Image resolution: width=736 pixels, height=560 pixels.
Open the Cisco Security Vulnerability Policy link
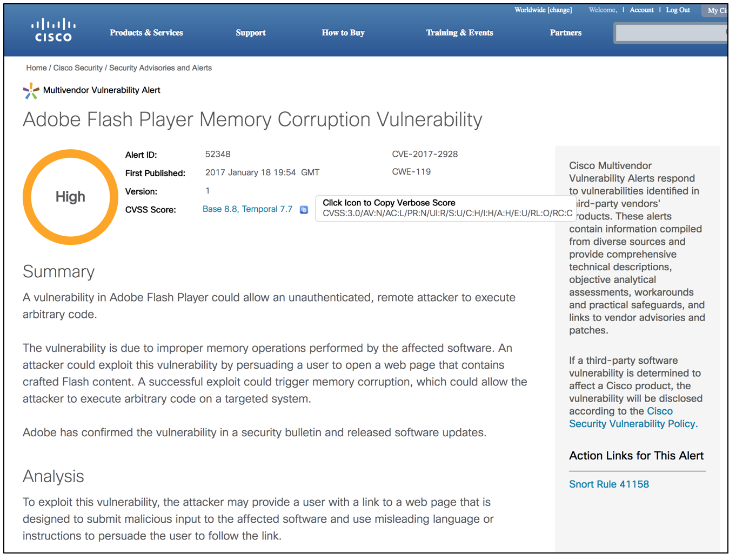point(633,424)
